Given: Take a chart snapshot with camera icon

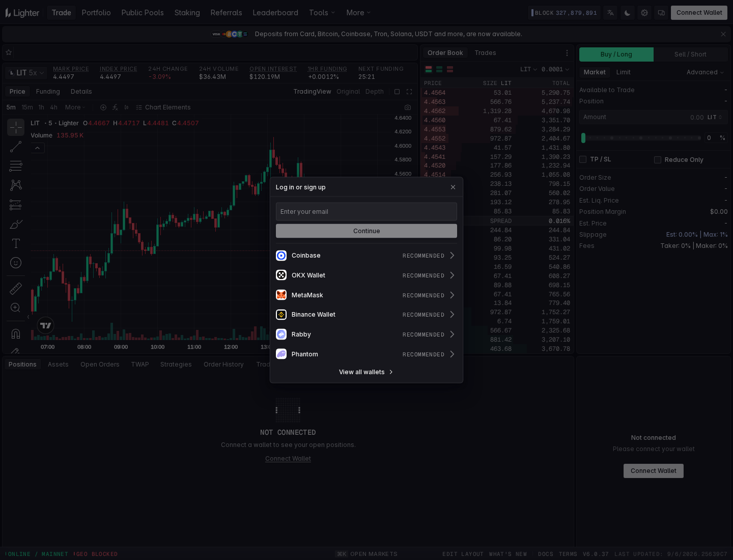Looking at the screenshot, I should (408, 107).
